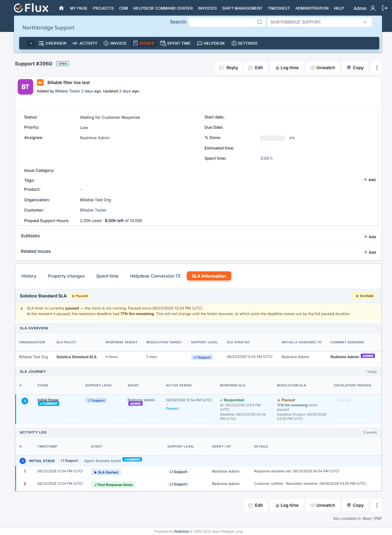
Task: Add a subtask with Subtasks Add link
Action: tap(370, 237)
